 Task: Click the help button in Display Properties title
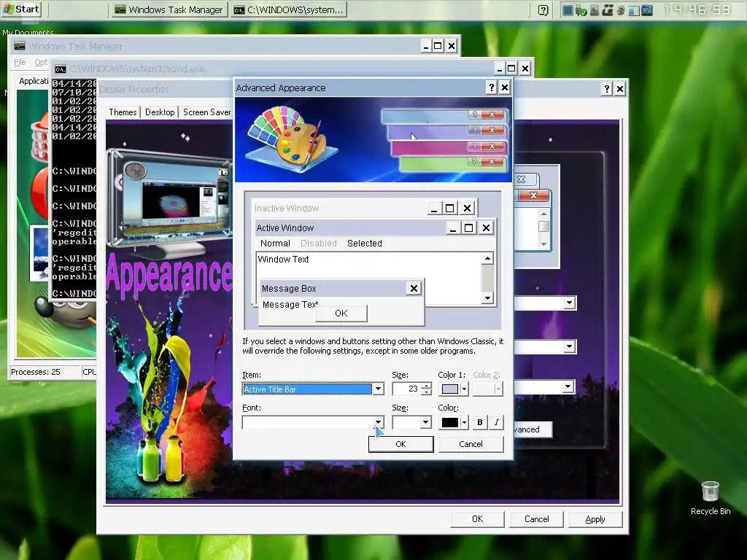click(606, 88)
